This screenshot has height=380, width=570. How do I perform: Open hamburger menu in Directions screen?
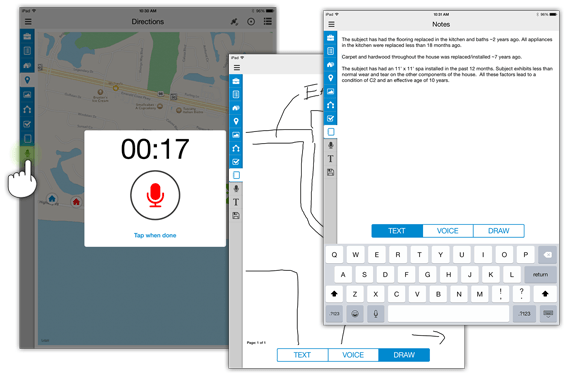(28, 22)
